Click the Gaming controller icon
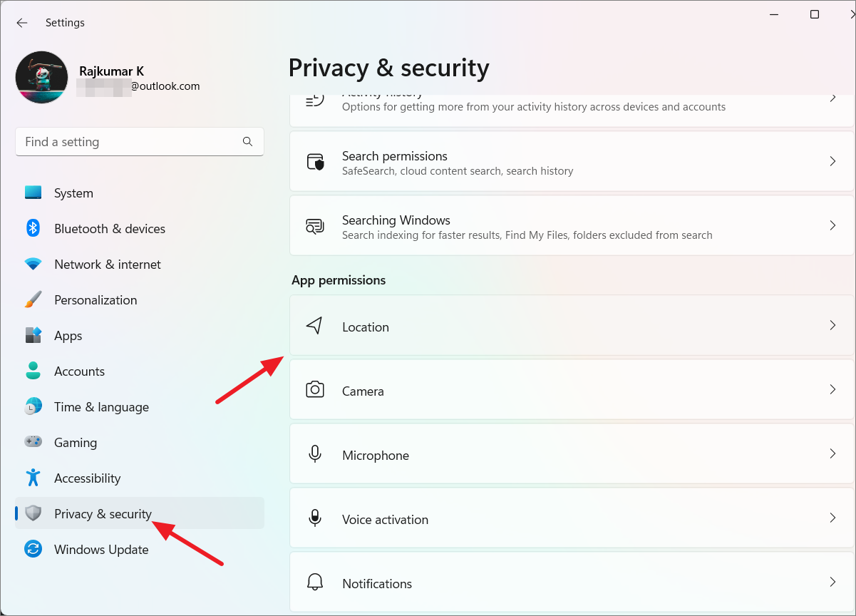856x616 pixels. click(x=33, y=442)
